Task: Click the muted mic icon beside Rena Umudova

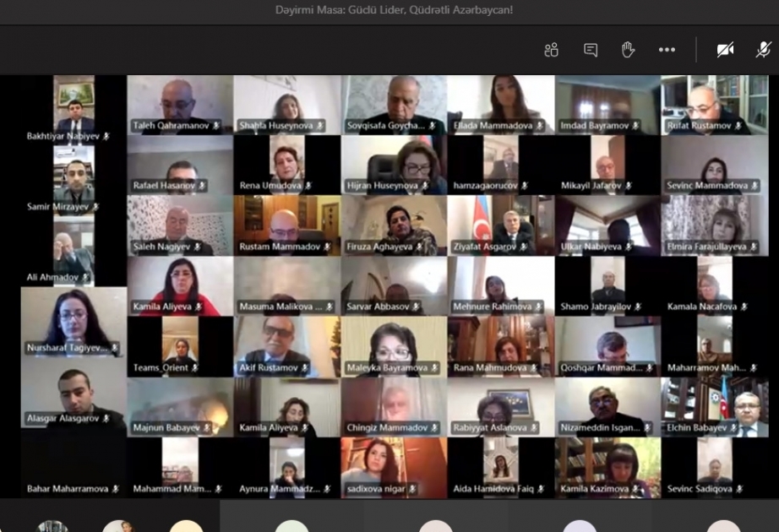Action: point(308,186)
